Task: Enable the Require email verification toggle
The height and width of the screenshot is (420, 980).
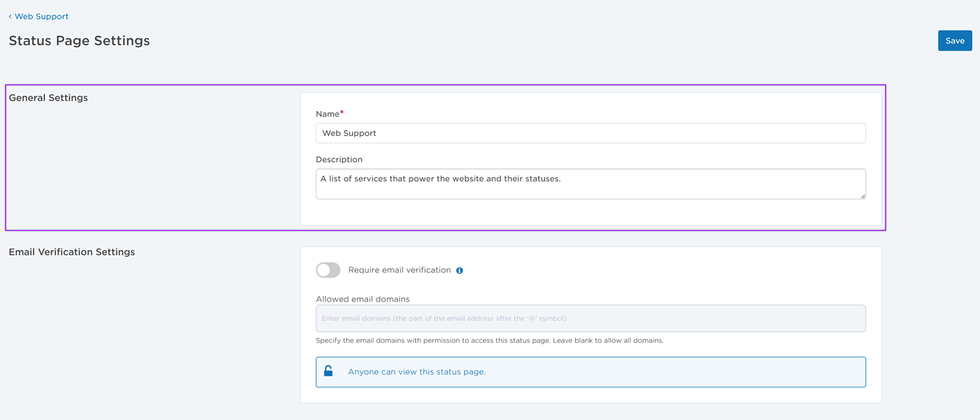Action: 328,270
